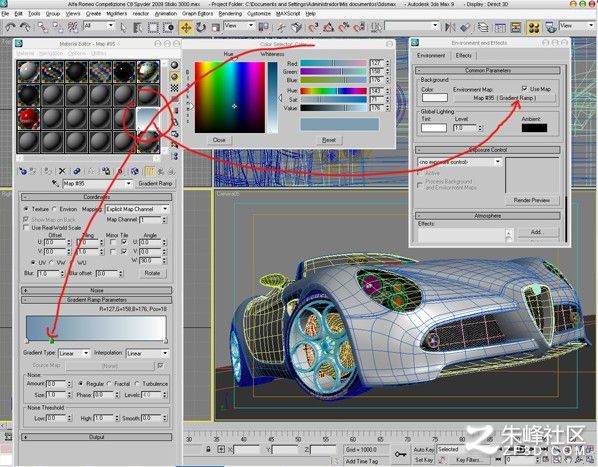Click the Map #95 Gradient Ramp environment map button

pyautogui.click(x=504, y=98)
